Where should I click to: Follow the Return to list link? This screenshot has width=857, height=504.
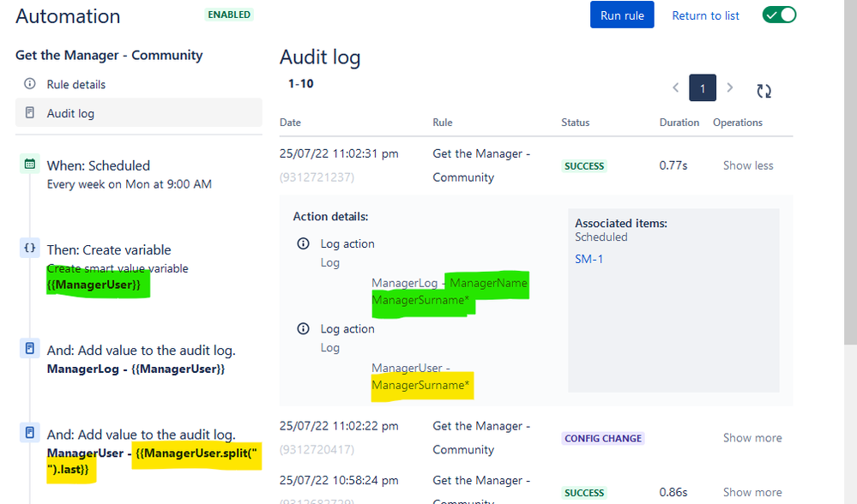pos(705,15)
